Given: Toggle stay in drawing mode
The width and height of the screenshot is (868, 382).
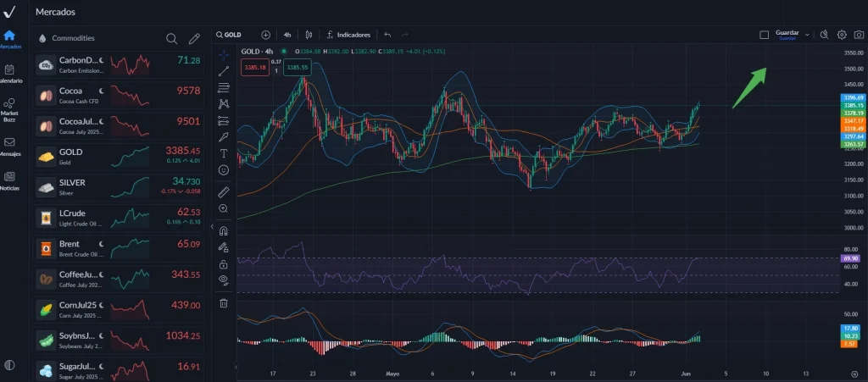Looking at the screenshot, I should (224, 247).
